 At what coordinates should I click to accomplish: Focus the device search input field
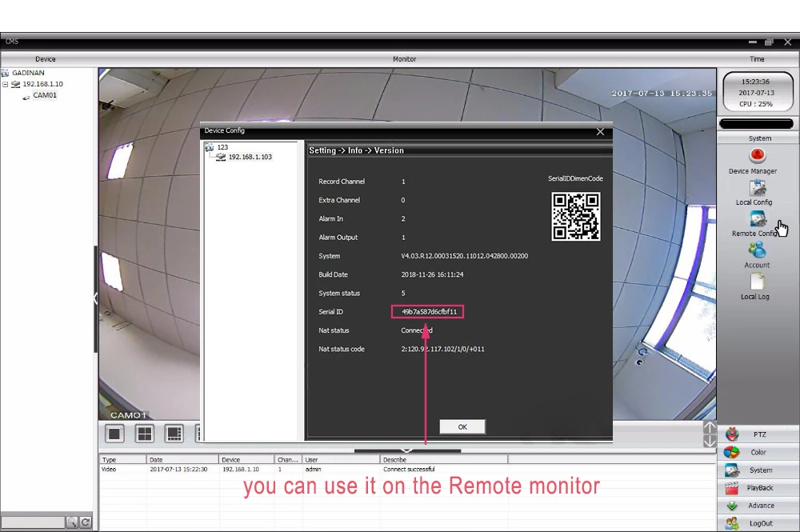pyautogui.click(x=33, y=522)
